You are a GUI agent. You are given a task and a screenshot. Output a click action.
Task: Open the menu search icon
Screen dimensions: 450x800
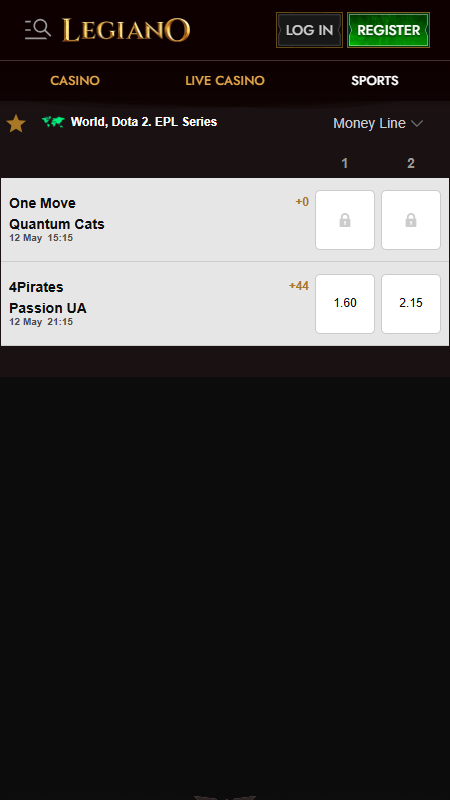(x=38, y=30)
